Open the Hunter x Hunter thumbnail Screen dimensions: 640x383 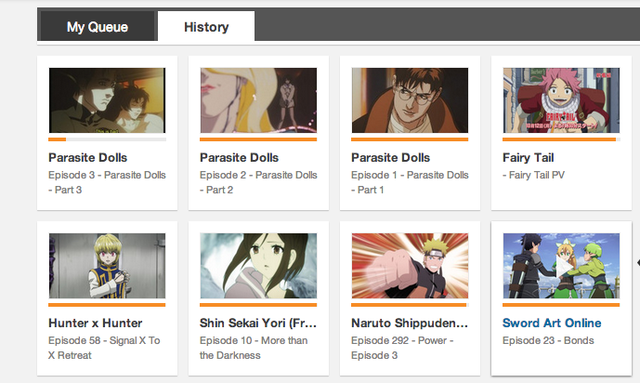click(x=107, y=266)
